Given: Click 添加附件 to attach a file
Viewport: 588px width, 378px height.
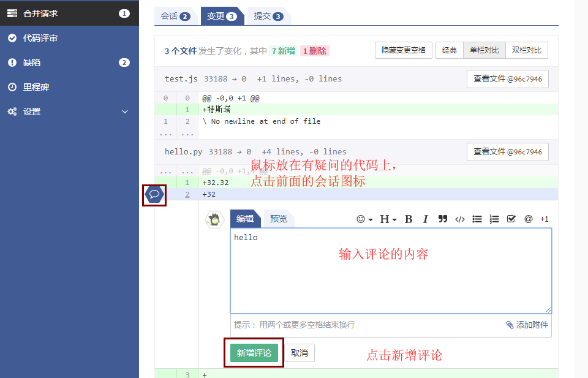Looking at the screenshot, I should [527, 325].
